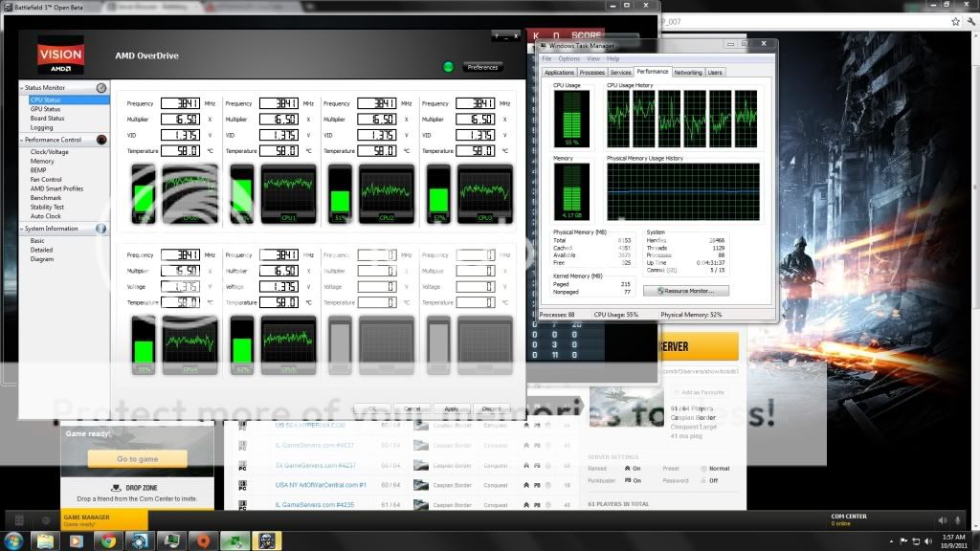Open Auto Clock page
This screenshot has height=551, width=980.
click(x=45, y=216)
